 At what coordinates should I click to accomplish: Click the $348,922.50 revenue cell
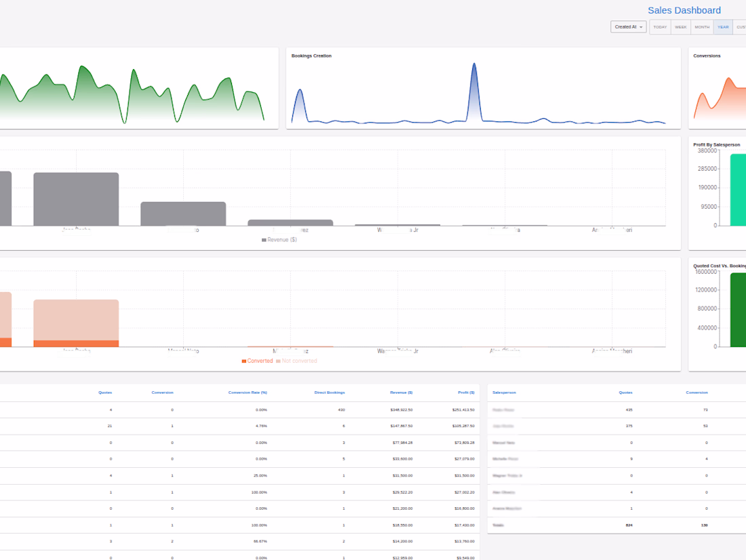(x=401, y=409)
